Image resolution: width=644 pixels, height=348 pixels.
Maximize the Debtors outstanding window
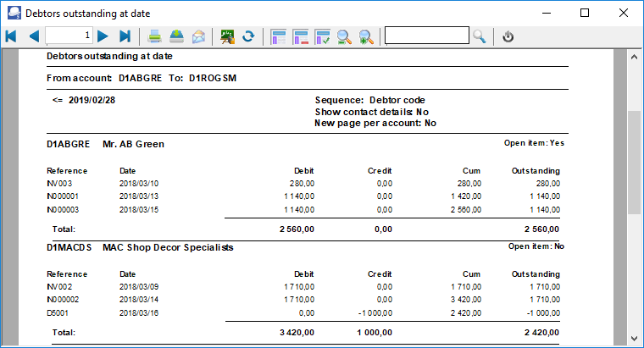[x=585, y=13]
